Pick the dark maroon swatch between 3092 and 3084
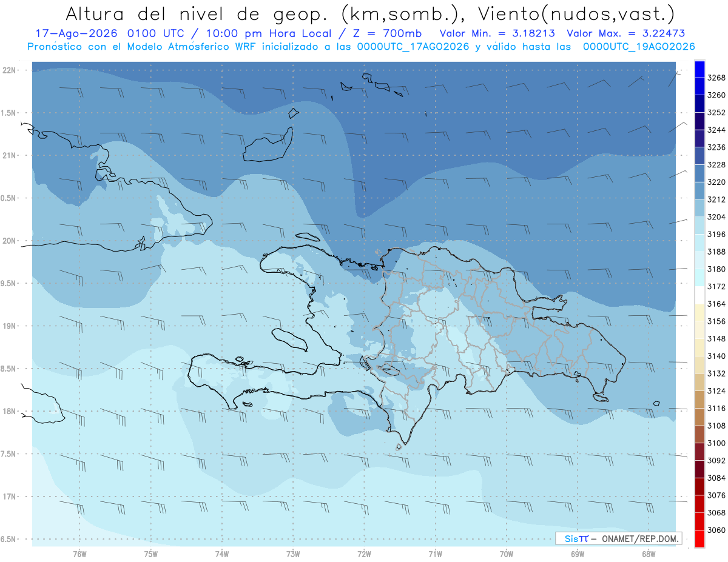 [x=699, y=469]
